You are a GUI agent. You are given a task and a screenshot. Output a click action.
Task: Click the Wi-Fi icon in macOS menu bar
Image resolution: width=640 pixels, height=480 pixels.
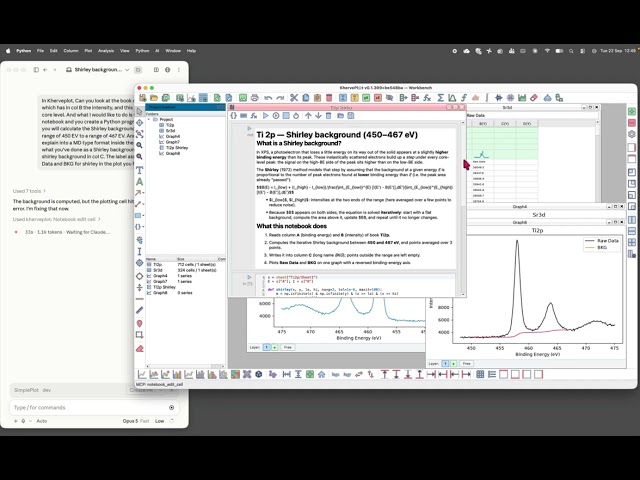(x=547, y=51)
